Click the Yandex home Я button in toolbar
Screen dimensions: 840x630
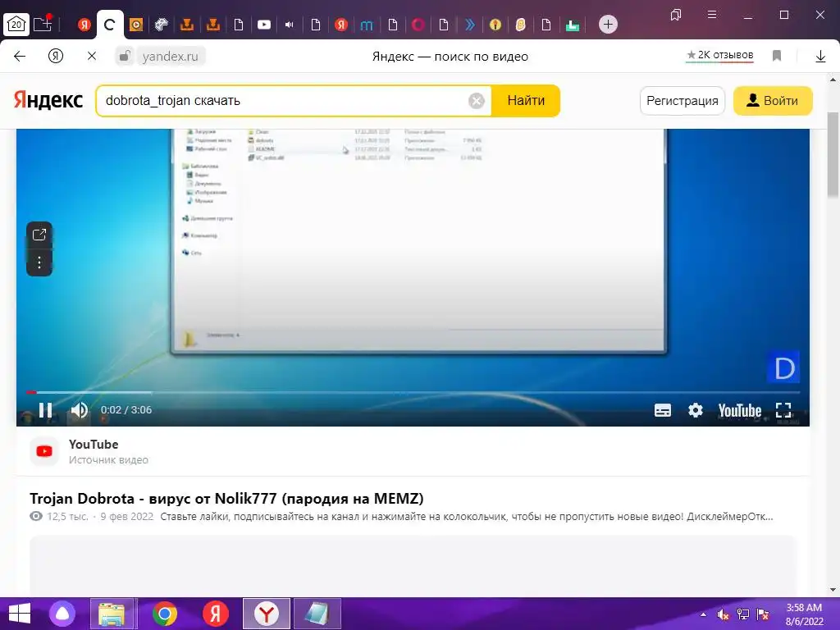pyautogui.click(x=56, y=56)
